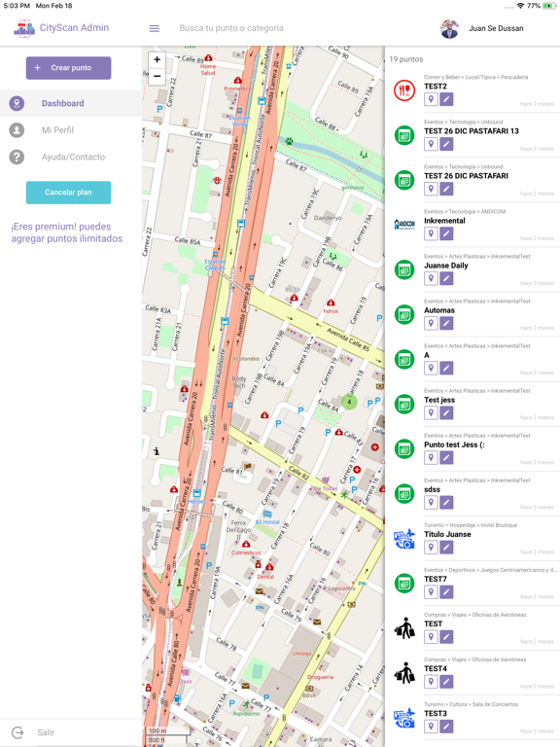Click Salir to log out
Image resolution: width=560 pixels, height=747 pixels.
pyautogui.click(x=46, y=732)
